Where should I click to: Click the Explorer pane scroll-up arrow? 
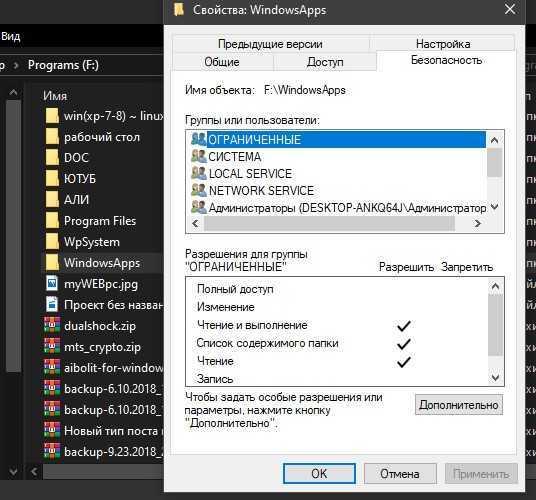click(x=14, y=92)
